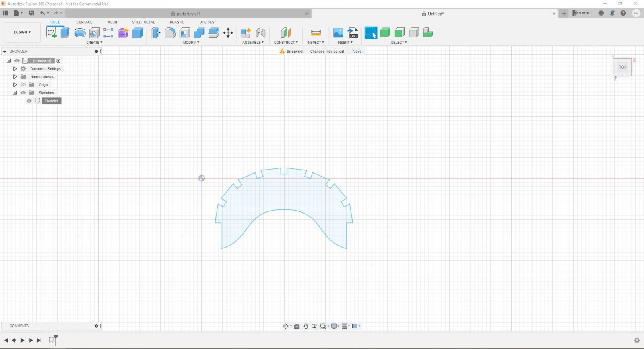This screenshot has height=349, width=644.
Task: Select the Insert DXF tool
Action: [353, 33]
